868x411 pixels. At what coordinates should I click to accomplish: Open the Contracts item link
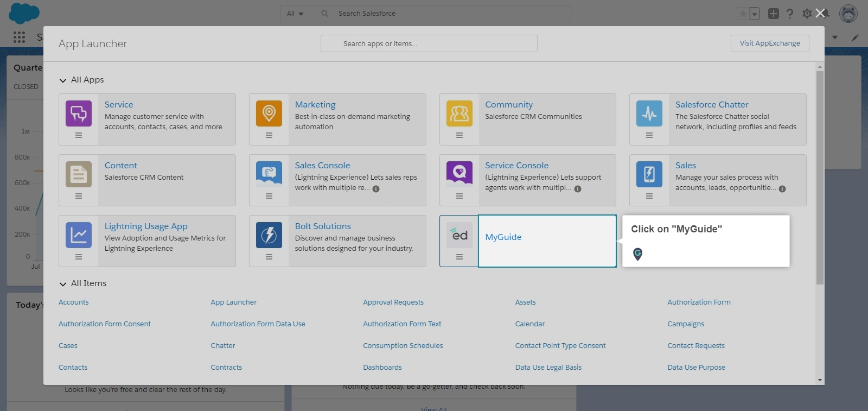click(x=226, y=368)
